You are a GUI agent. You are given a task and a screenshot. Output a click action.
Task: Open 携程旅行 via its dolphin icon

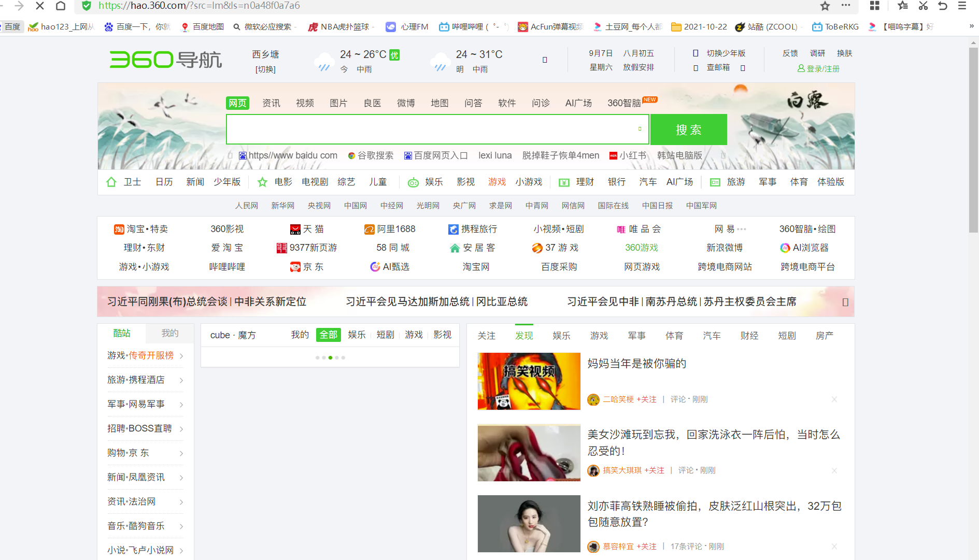(x=454, y=229)
